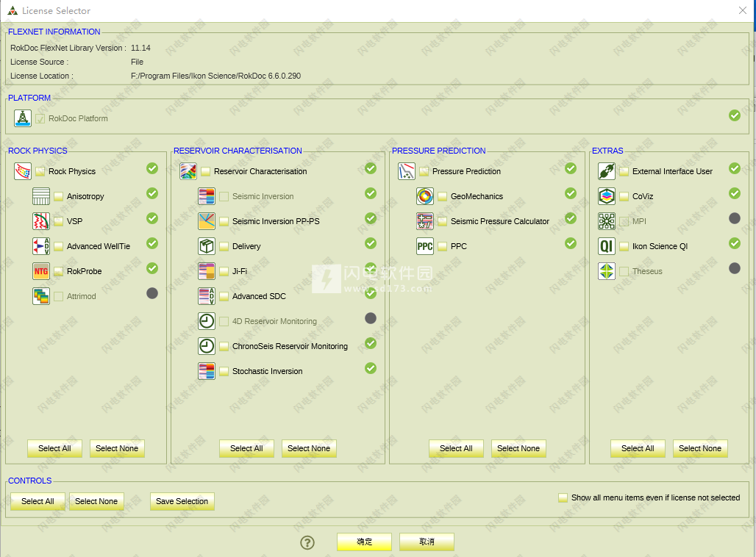Tick the Reservoir Characterisation checkbox
This screenshot has width=756, height=557.
205,171
